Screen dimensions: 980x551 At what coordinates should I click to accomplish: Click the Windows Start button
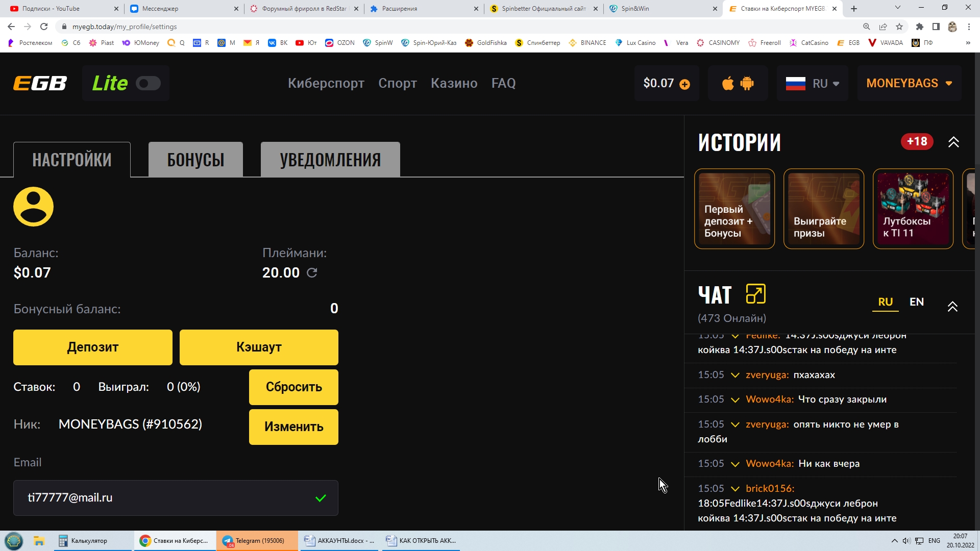pyautogui.click(x=14, y=541)
